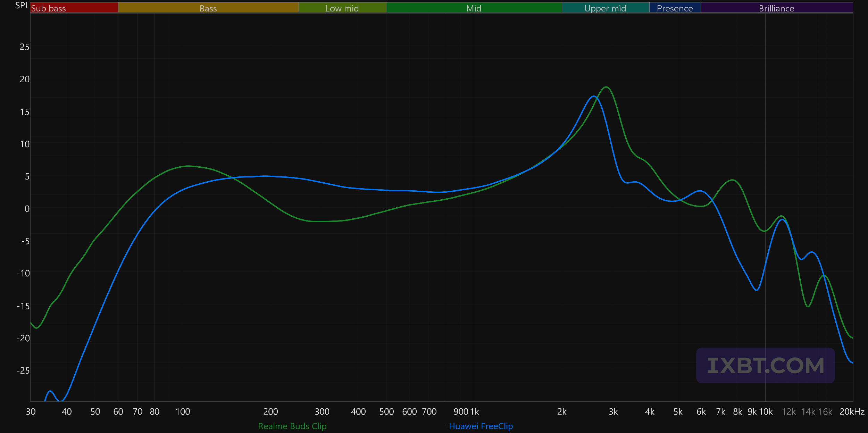Toggle the Huawei FreeClip legend entry

(x=481, y=426)
